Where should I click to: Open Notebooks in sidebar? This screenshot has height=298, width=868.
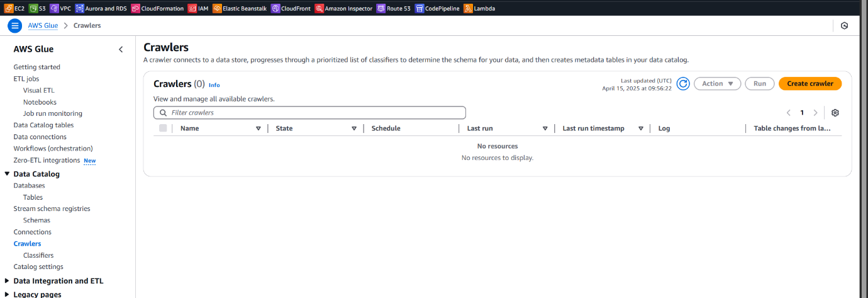point(40,102)
